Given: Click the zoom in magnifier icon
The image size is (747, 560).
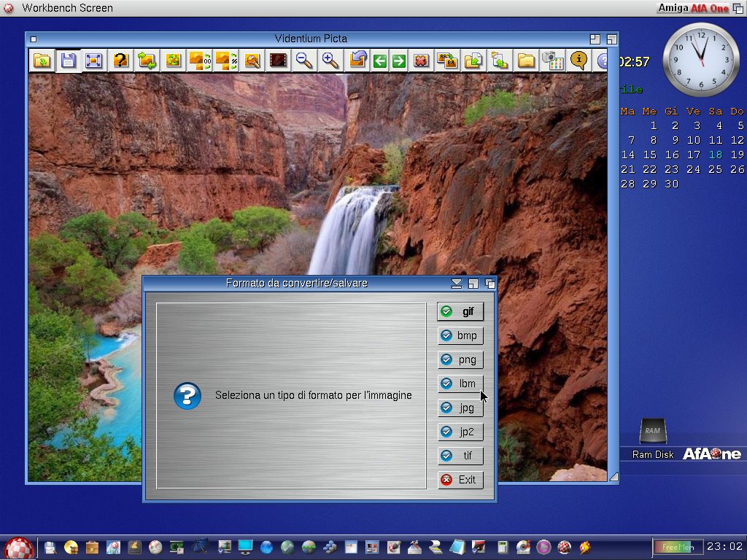Looking at the screenshot, I should click(x=330, y=61).
